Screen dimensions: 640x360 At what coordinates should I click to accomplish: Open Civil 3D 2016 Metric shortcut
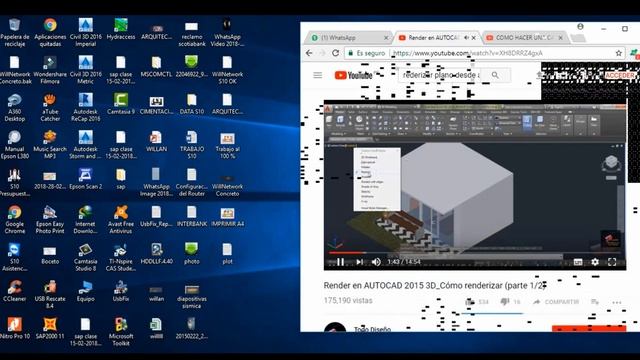click(x=86, y=70)
